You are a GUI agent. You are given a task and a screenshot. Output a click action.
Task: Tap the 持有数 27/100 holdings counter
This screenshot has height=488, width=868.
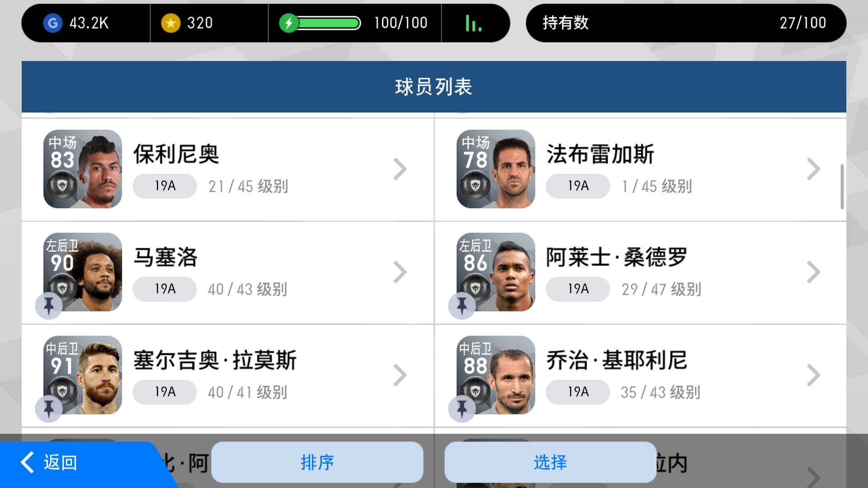686,23
